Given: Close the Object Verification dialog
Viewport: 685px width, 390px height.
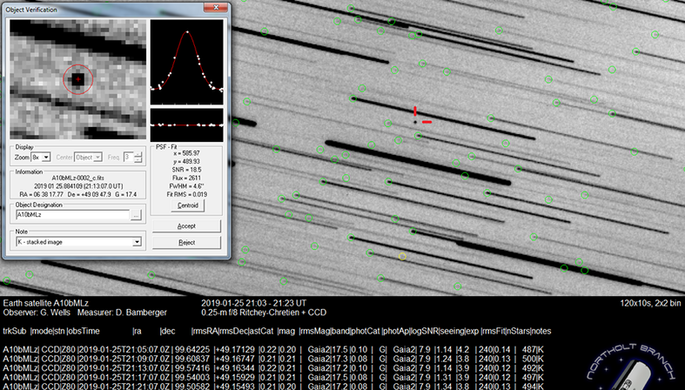Looking at the screenshot, I should [x=216, y=8].
